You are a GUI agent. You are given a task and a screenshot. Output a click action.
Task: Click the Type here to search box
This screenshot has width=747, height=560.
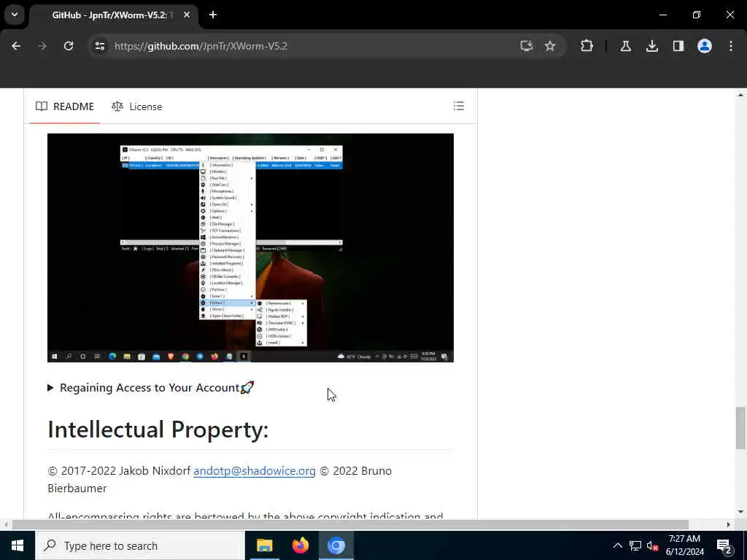coord(139,545)
